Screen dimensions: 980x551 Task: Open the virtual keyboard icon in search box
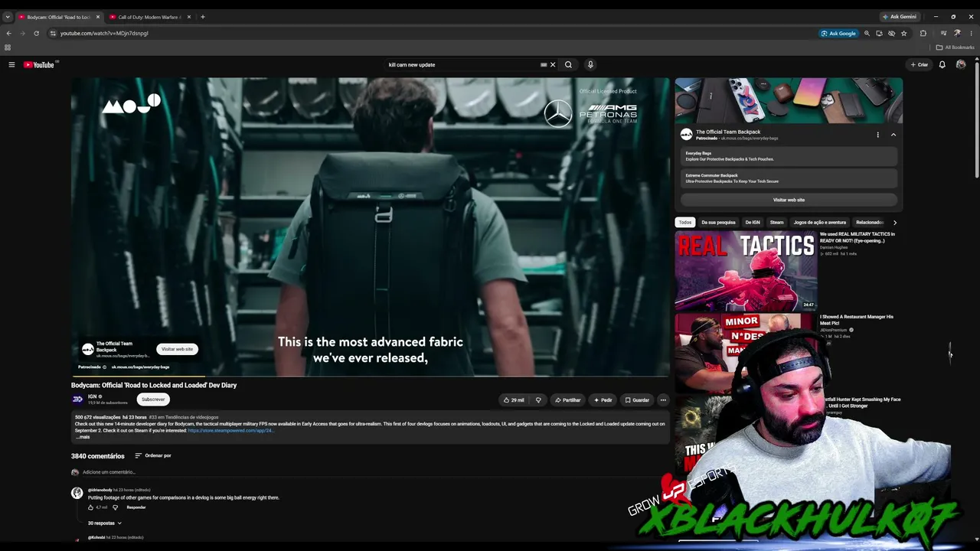pyautogui.click(x=544, y=65)
